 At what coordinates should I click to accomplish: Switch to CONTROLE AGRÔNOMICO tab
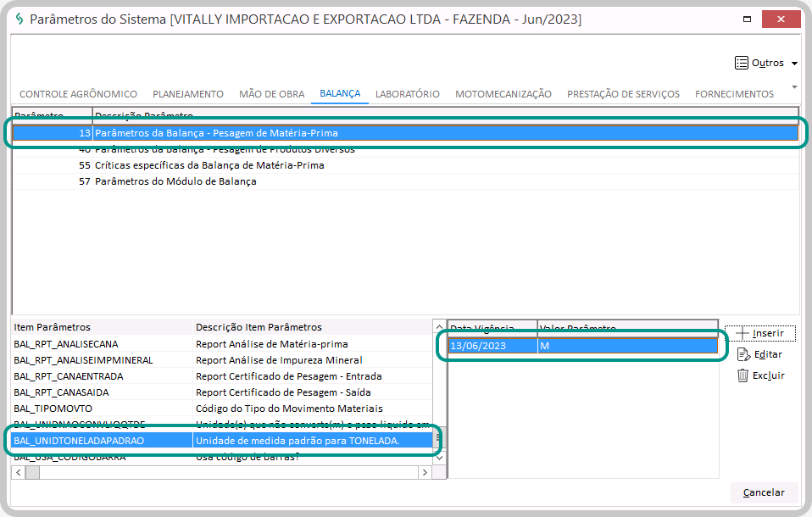point(78,94)
